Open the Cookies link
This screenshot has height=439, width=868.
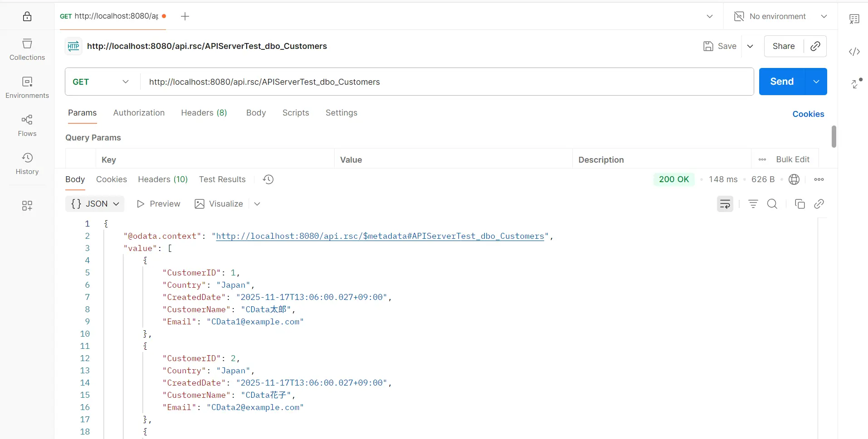tap(808, 114)
